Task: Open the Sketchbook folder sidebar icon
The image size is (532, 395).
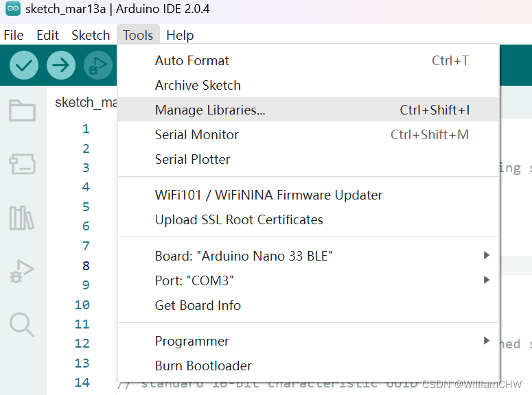Action: 22,110
